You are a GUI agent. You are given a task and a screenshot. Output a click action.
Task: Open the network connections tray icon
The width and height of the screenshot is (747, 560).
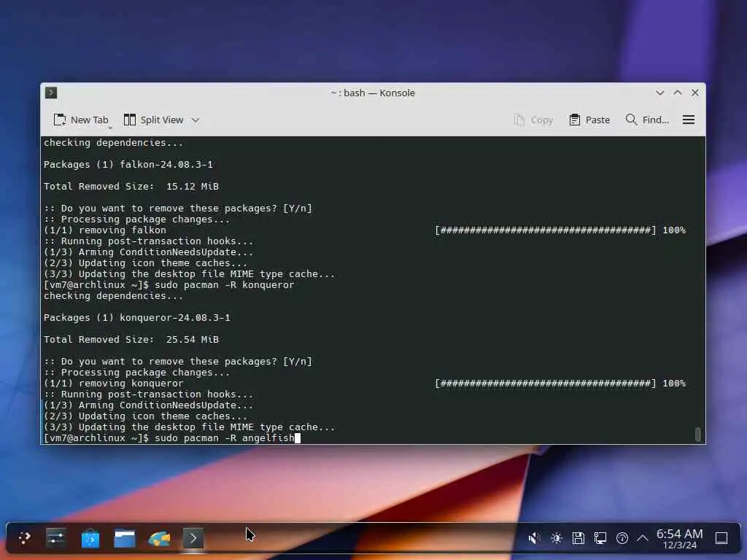600,539
